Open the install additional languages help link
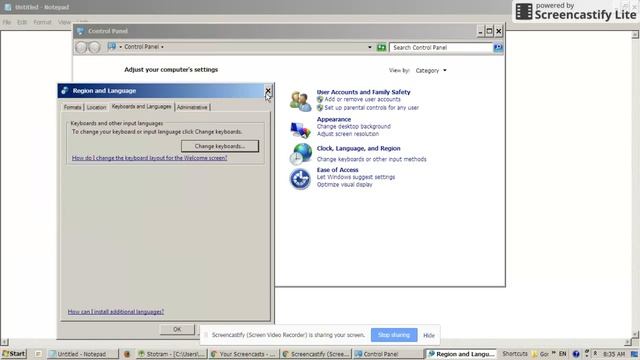Viewport: 640px width, 360px height. point(116,312)
